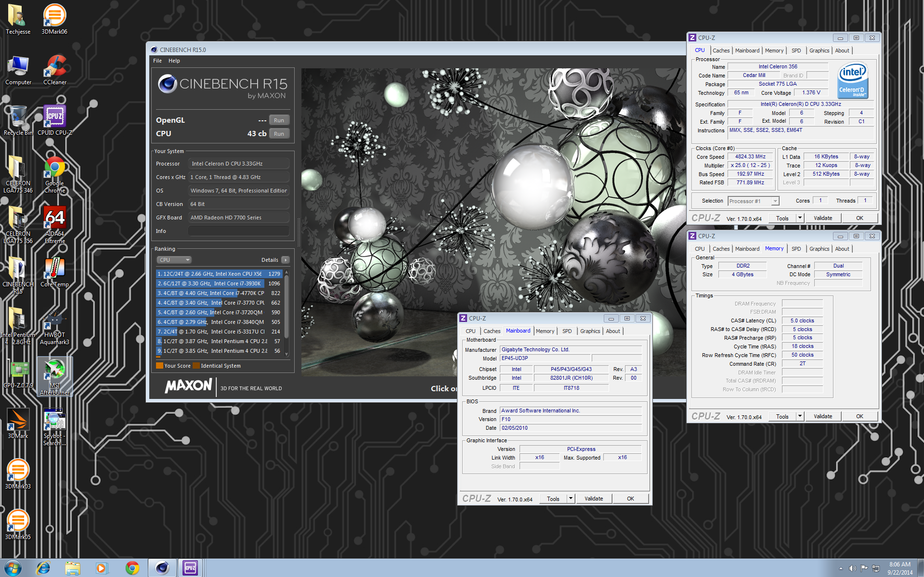The width and height of the screenshot is (924, 577).
Task: Open the CINEBENCH R15 desktop folder
Action: coord(18,275)
